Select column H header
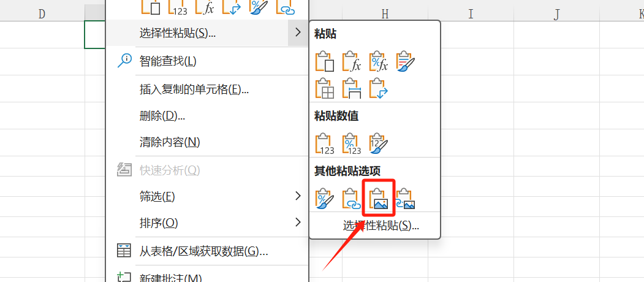The height and width of the screenshot is (282, 644). pyautogui.click(x=385, y=14)
